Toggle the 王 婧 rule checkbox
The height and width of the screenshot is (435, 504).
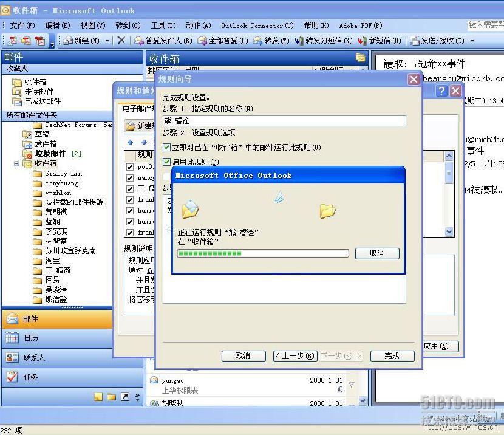[130, 189]
